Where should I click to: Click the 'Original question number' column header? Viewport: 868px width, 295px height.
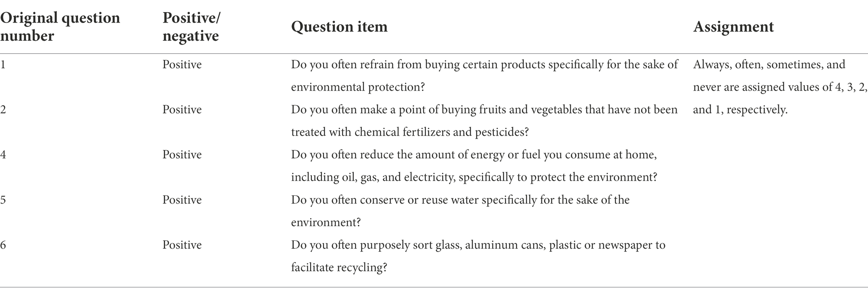click(60, 26)
